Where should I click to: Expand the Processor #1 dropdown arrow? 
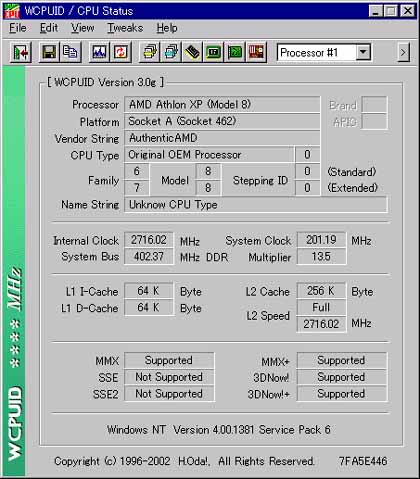[x=363, y=53]
